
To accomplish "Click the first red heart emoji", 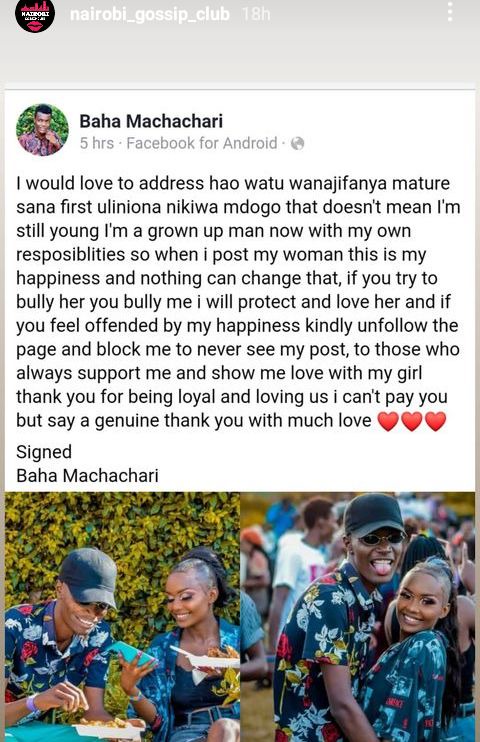I will pos(388,421).
